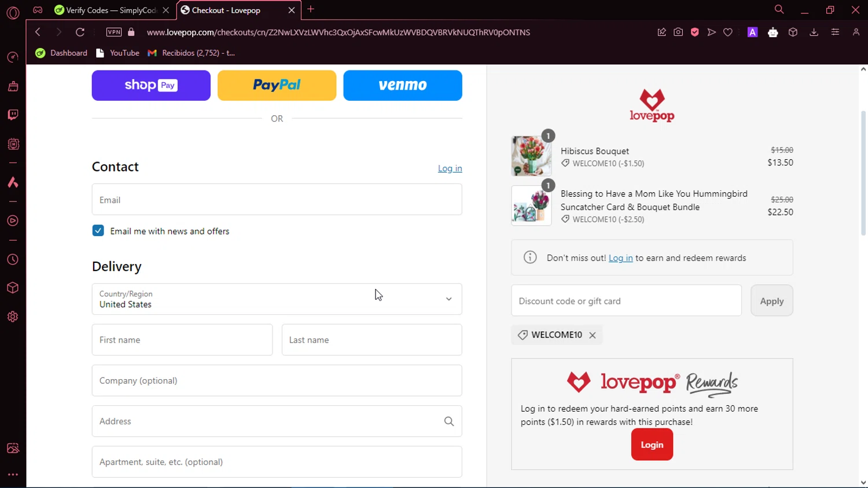Screen dimensions: 868x488
Task: Open the profile account icon
Action: tap(856, 32)
